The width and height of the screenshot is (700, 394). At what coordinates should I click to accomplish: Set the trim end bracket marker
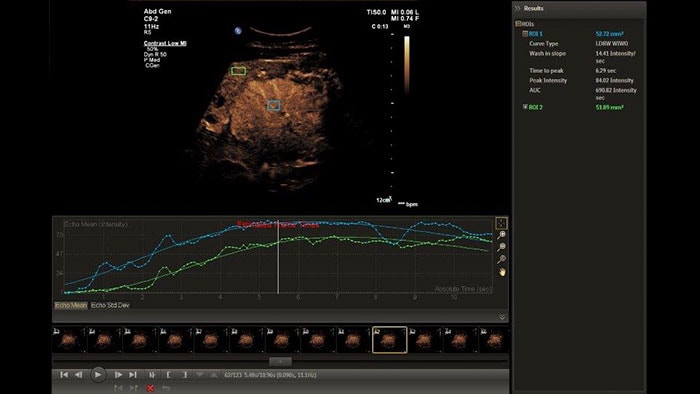184,375
